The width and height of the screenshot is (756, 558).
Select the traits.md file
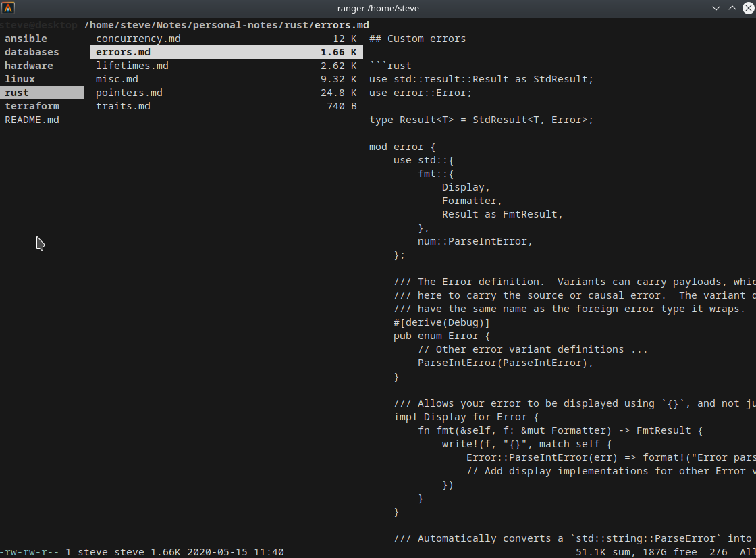(123, 106)
